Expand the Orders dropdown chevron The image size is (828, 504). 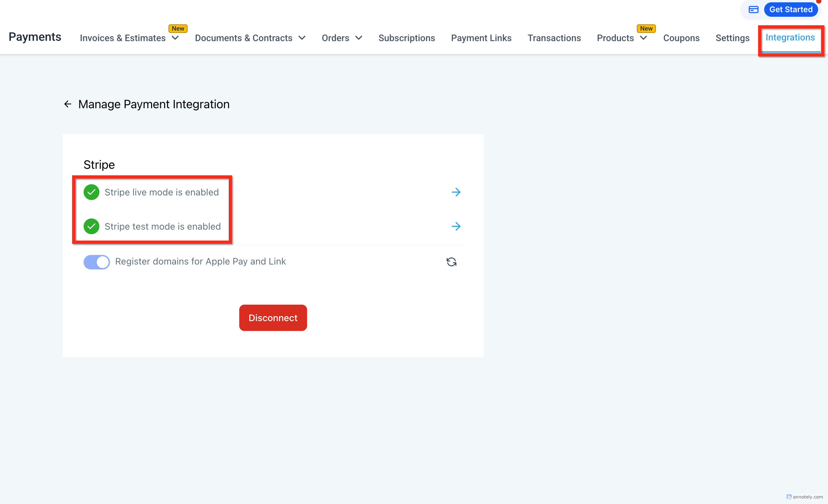pyautogui.click(x=359, y=38)
